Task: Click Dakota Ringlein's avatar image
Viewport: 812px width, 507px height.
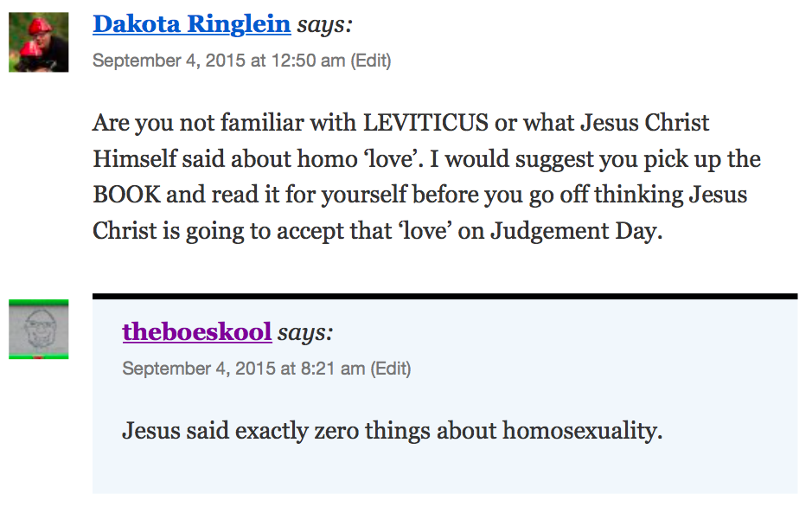Action: pyautogui.click(x=39, y=42)
